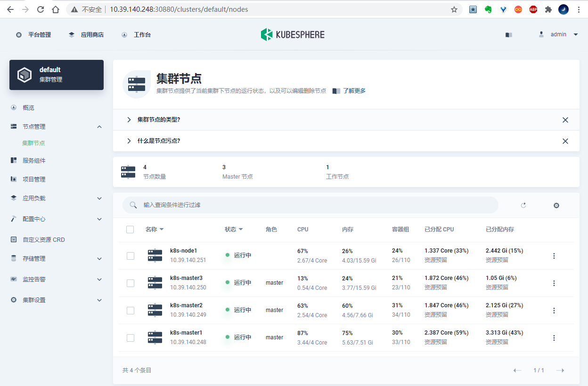Image resolution: width=588 pixels, height=386 pixels.
Task: Open k8s-master1 node details link
Action: (x=186, y=333)
